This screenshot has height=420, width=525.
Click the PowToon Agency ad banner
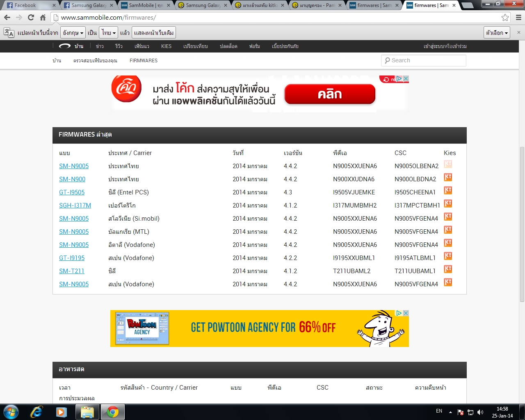click(260, 328)
